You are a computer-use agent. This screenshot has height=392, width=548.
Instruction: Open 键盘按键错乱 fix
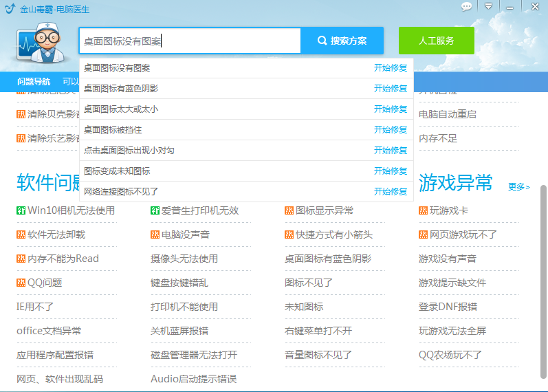click(x=179, y=283)
